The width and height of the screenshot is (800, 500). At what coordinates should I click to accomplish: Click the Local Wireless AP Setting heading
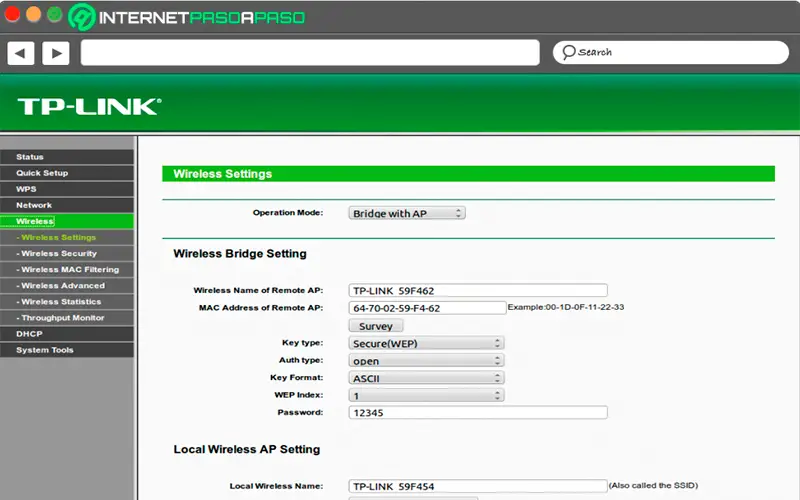coord(247,449)
